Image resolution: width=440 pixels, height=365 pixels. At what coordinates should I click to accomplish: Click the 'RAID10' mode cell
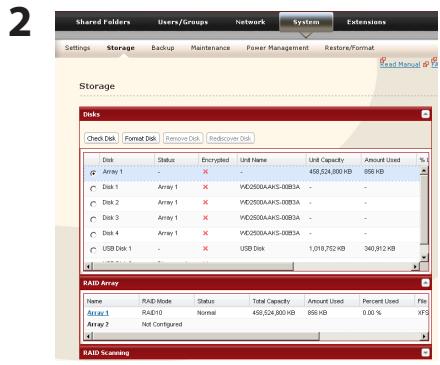(x=152, y=313)
